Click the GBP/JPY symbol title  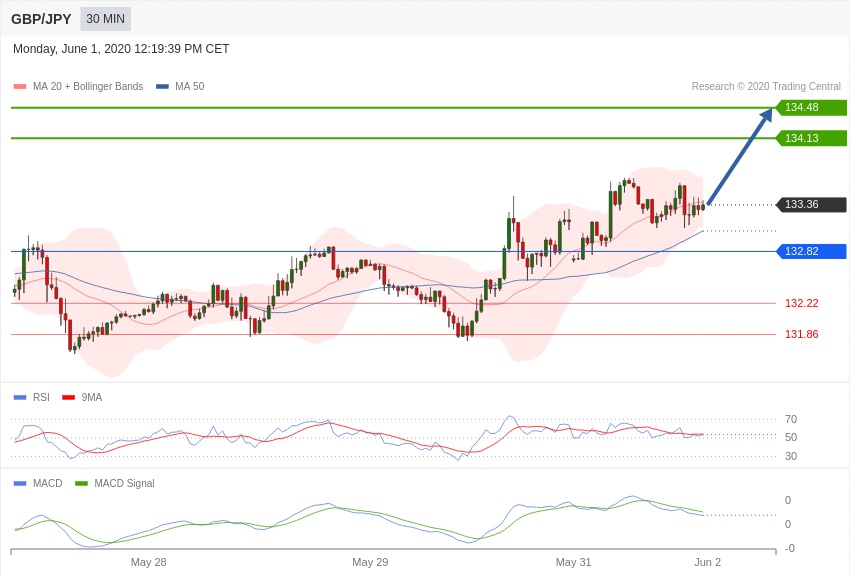pos(41,19)
